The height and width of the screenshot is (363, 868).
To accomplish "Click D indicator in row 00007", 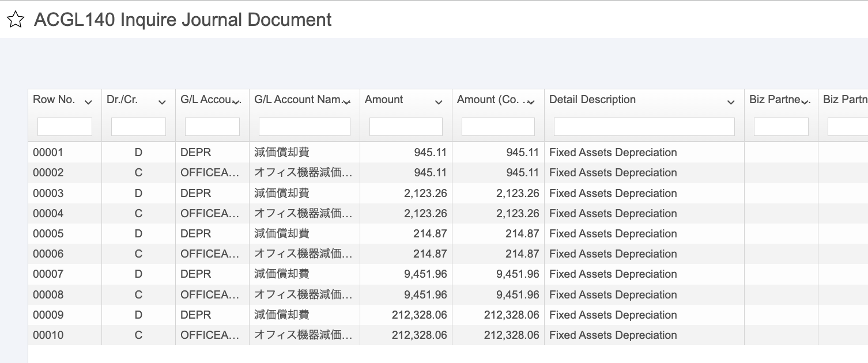I will pos(138,274).
